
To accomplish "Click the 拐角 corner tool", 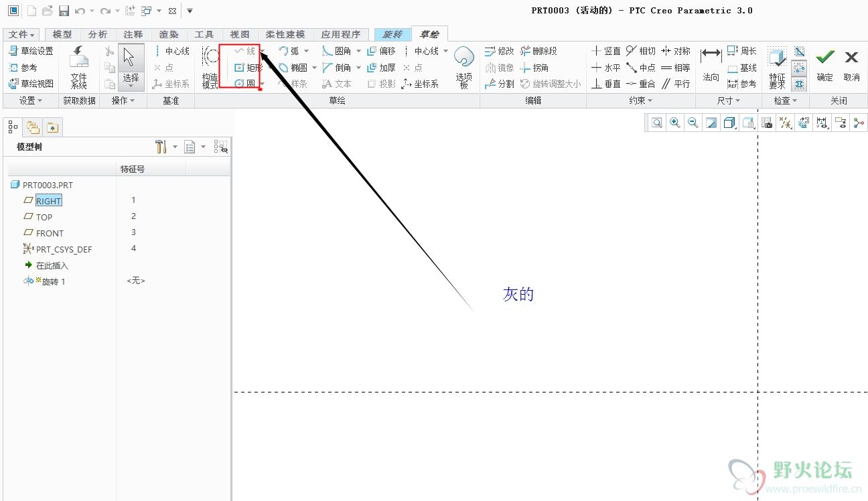I will 534,68.
